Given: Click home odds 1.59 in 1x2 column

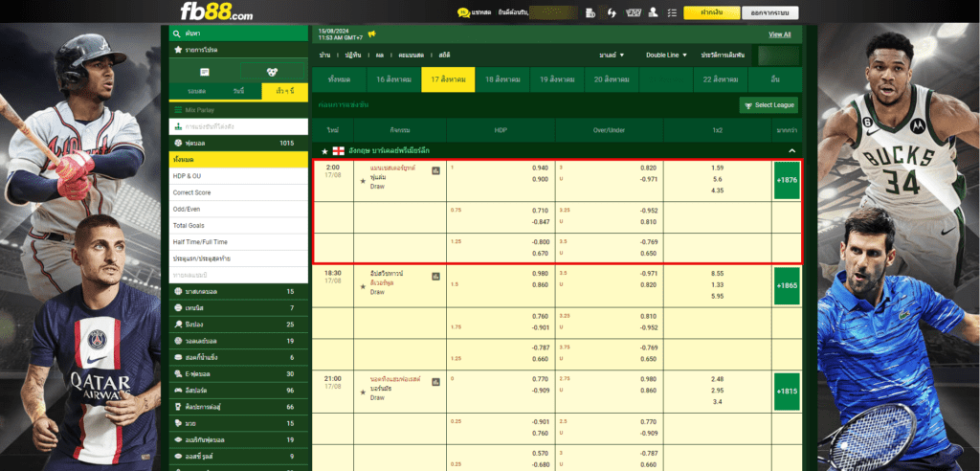Looking at the screenshot, I should (717, 168).
